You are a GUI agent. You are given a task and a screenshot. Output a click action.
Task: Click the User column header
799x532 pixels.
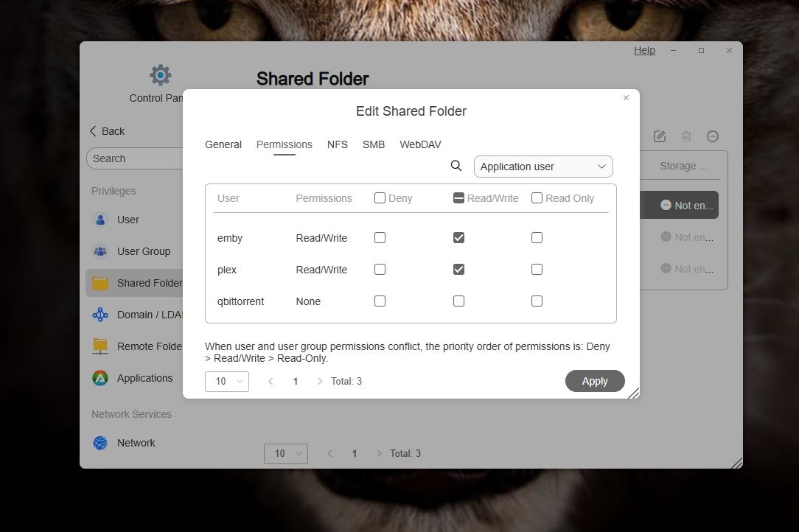(228, 198)
